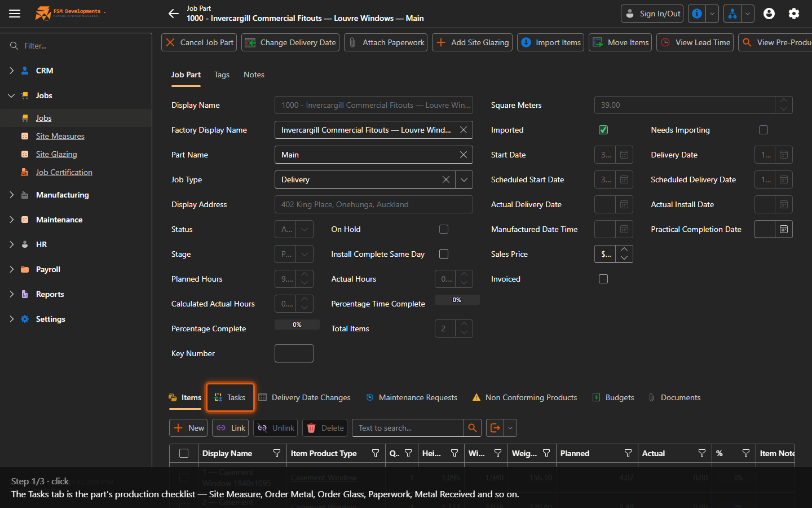Click Cancel Job Part button

pyautogui.click(x=199, y=42)
